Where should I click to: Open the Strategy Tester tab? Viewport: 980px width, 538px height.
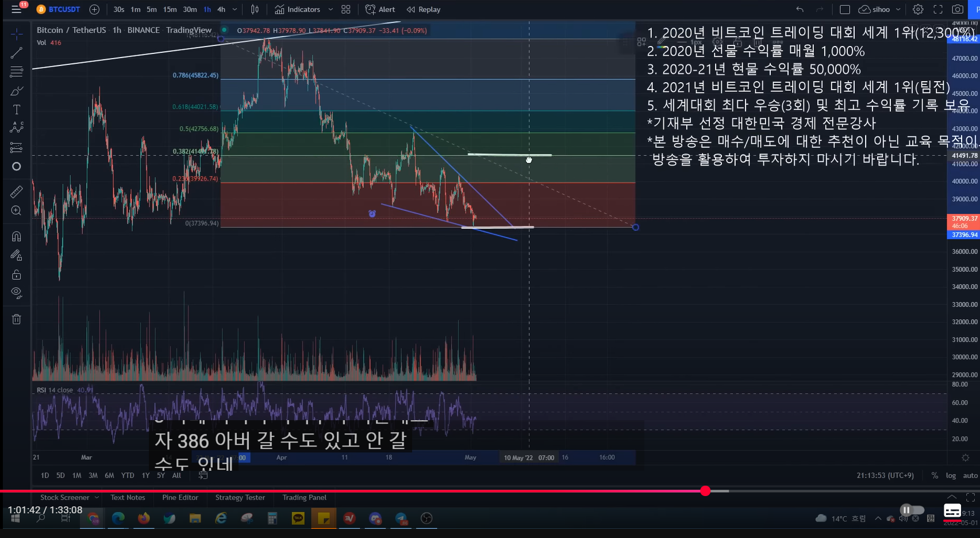point(240,497)
